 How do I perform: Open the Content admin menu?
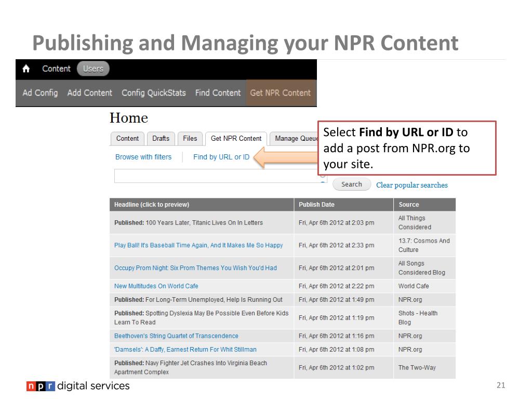[56, 69]
